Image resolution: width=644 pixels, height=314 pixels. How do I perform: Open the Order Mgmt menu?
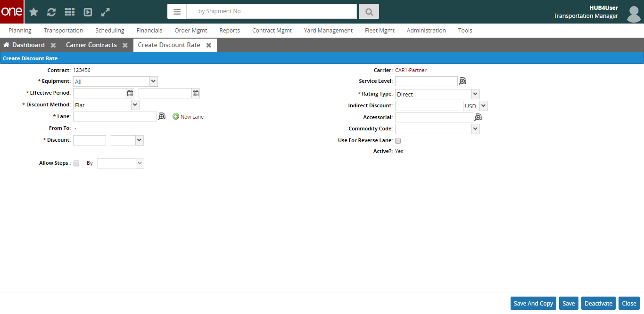191,31
